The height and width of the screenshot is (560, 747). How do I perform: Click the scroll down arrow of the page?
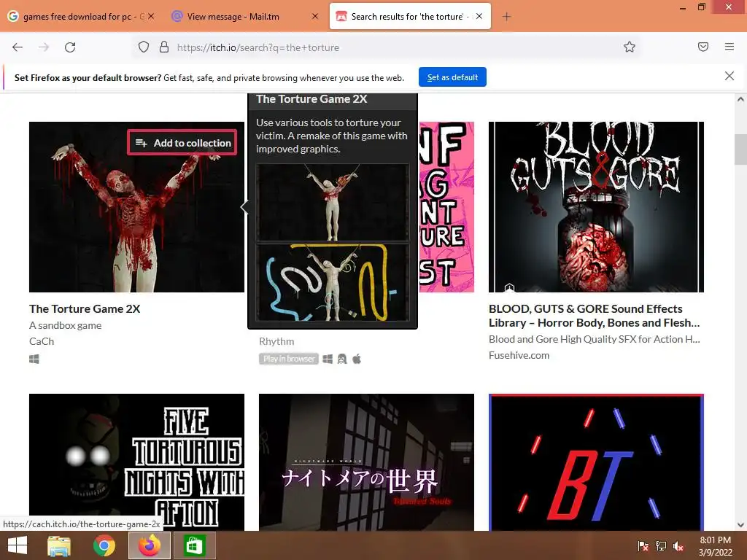point(740,525)
